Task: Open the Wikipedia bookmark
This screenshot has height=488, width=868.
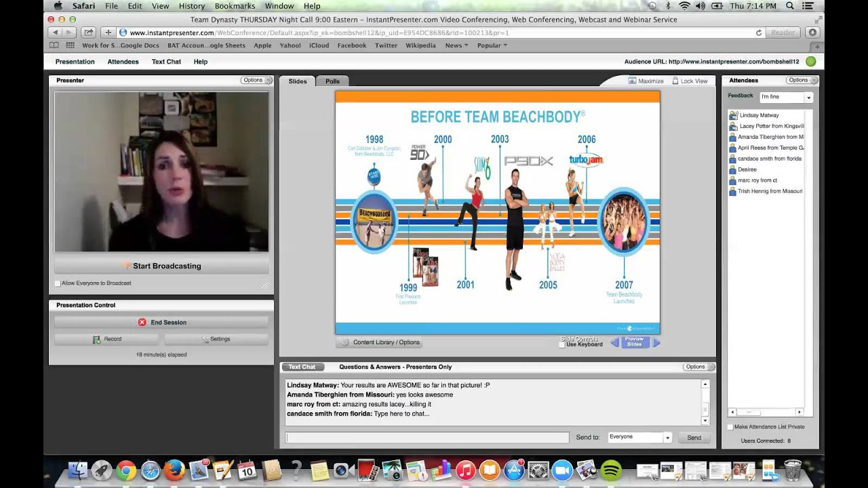Action: pos(420,45)
